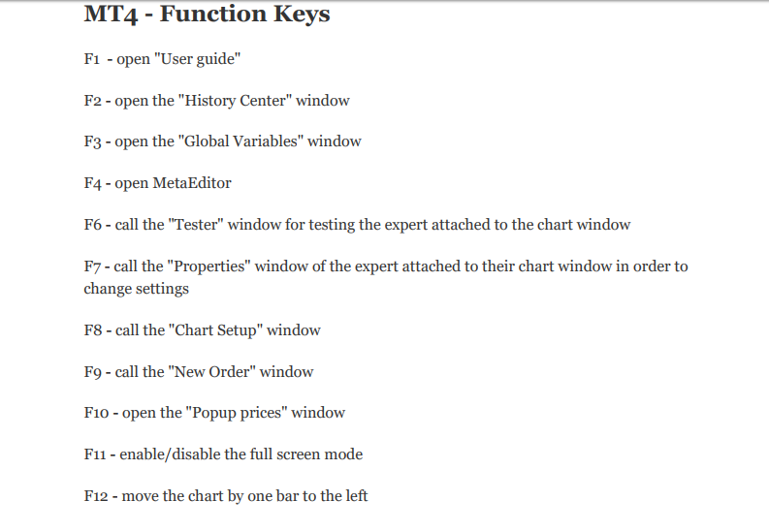Click the "Chart Setup" phrase
The image size is (769, 532).
216,330
